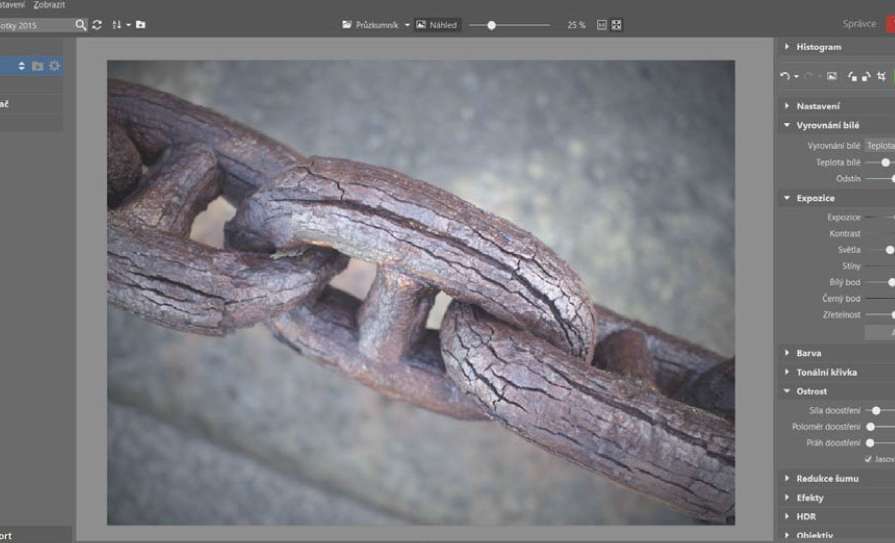Click the fit-to-screen zoom icon
Viewport: 895px width, 543px height.
tap(617, 25)
